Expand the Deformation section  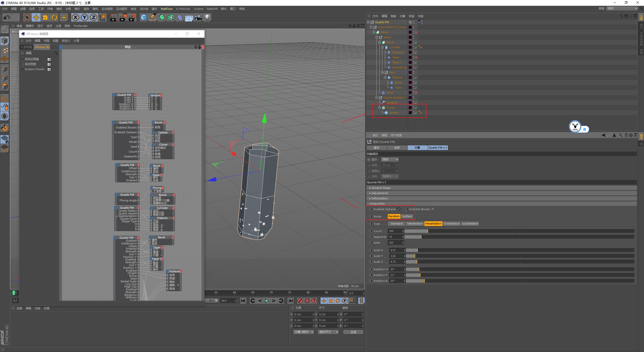click(380, 198)
